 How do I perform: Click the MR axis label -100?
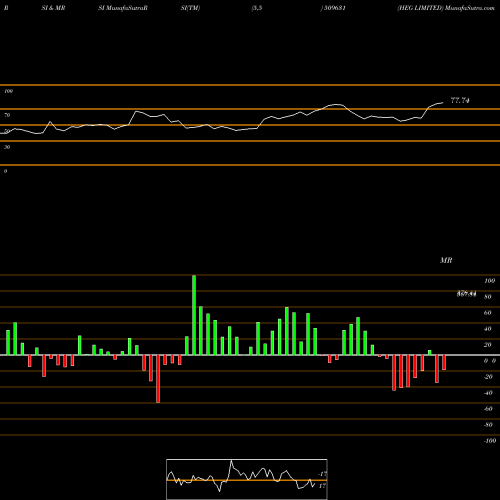[x=489, y=441]
